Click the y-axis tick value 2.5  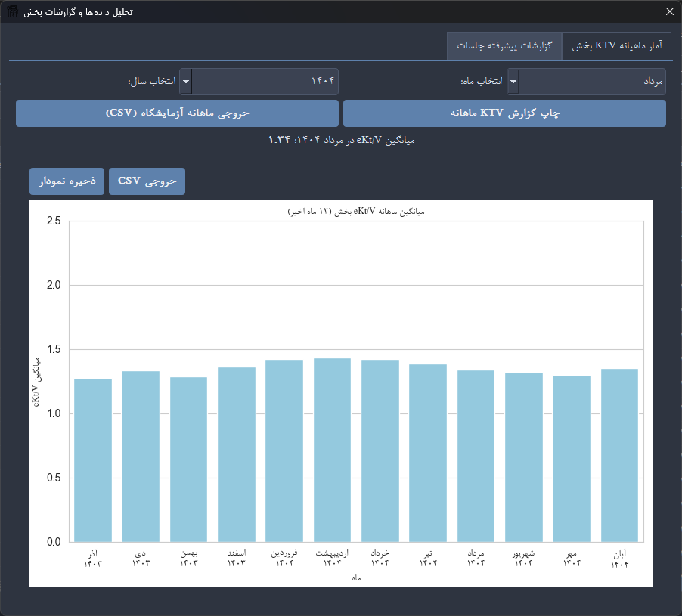[x=54, y=221]
